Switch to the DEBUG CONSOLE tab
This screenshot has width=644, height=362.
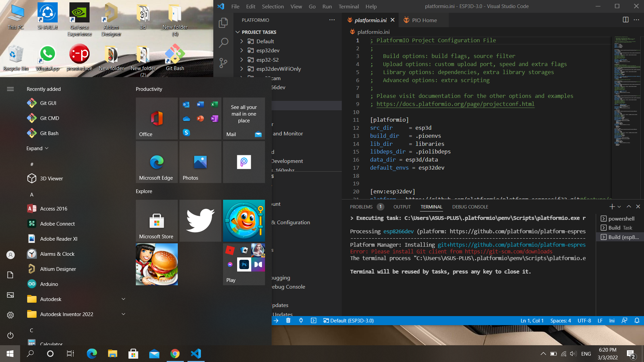pos(470,207)
